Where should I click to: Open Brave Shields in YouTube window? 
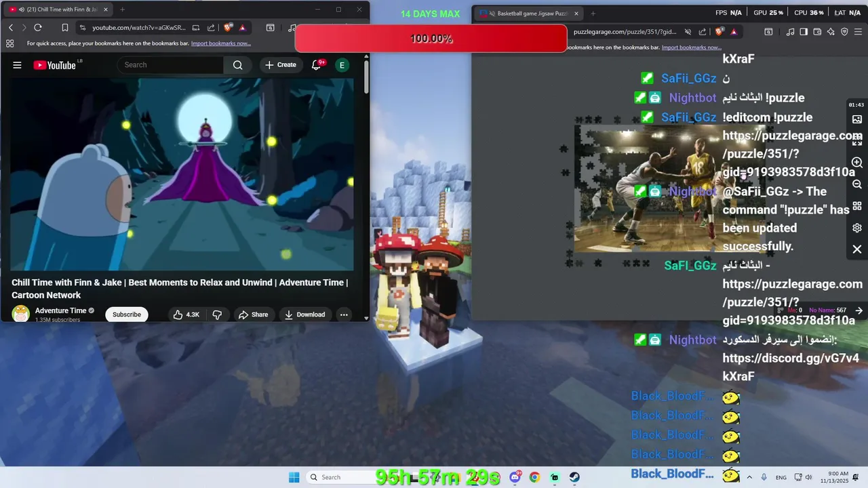228,28
